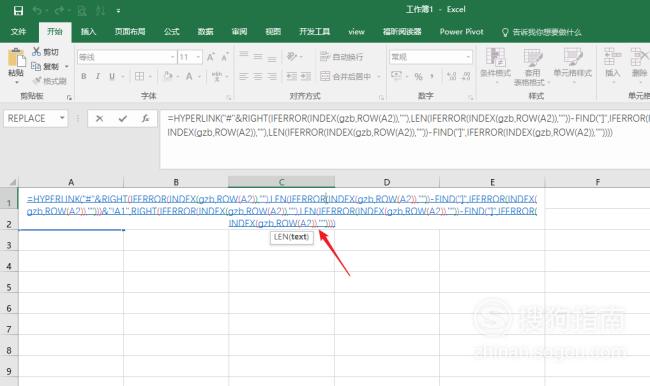
Task: Switch to the Power Pivot tab
Action: (461, 32)
